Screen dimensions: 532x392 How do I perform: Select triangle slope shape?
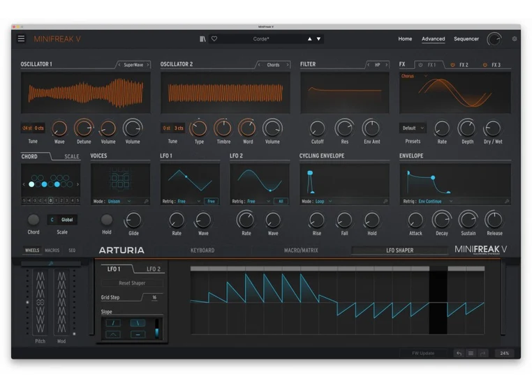click(113, 335)
